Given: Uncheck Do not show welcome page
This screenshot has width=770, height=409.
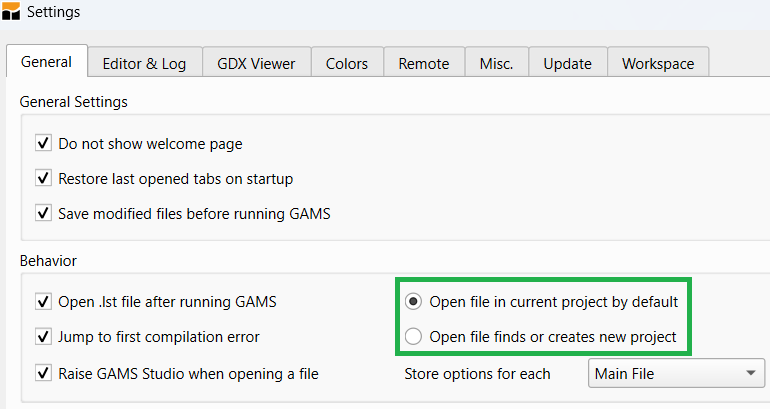Looking at the screenshot, I should point(43,144).
